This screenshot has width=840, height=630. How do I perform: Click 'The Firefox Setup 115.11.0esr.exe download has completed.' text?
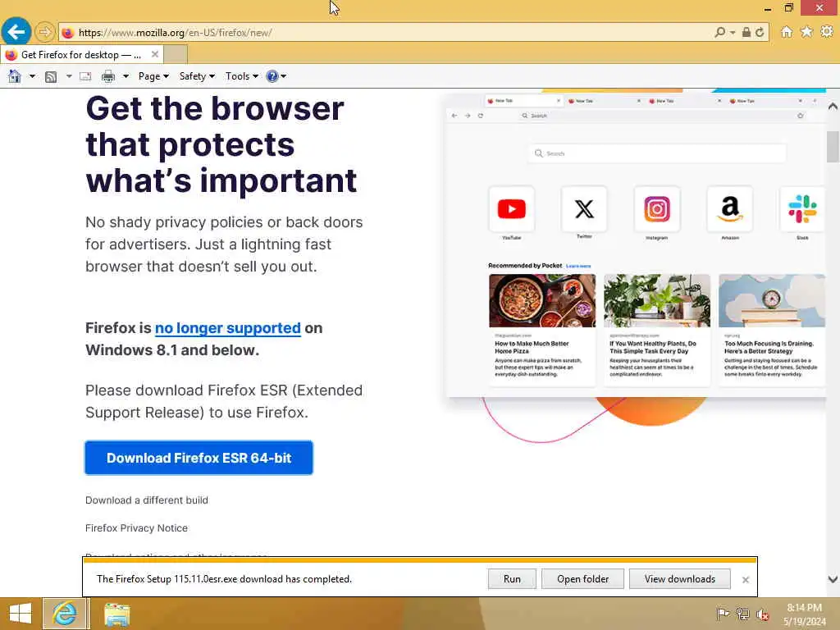[224, 579]
